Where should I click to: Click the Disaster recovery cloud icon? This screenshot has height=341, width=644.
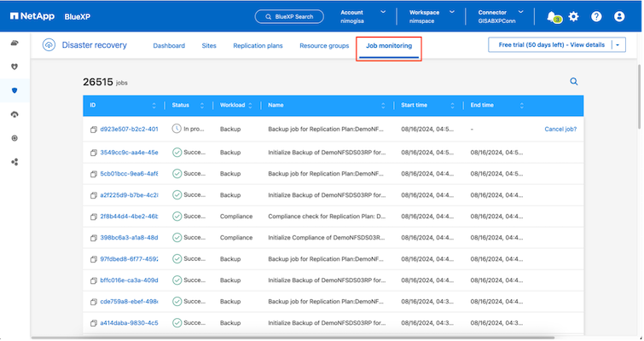pos(49,45)
